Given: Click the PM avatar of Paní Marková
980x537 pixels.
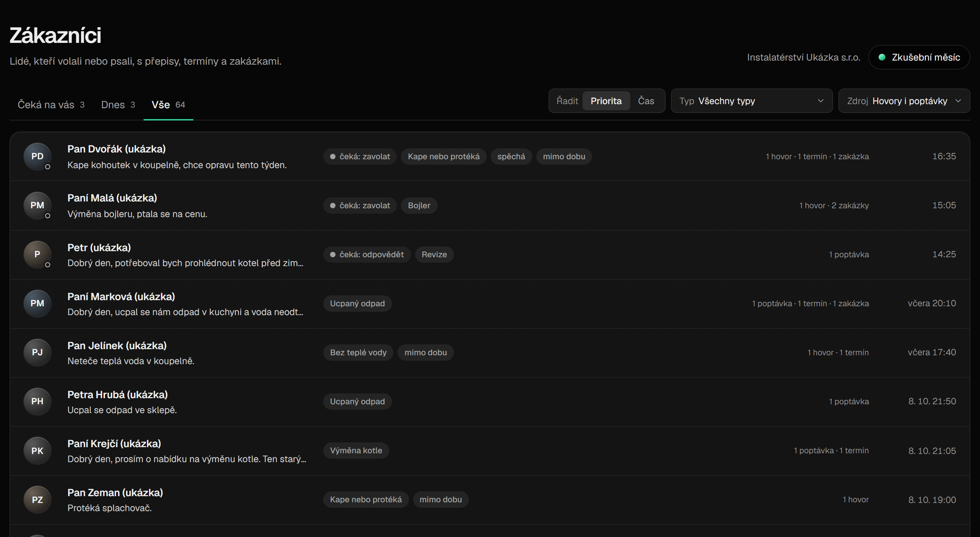Looking at the screenshot, I should tap(37, 303).
